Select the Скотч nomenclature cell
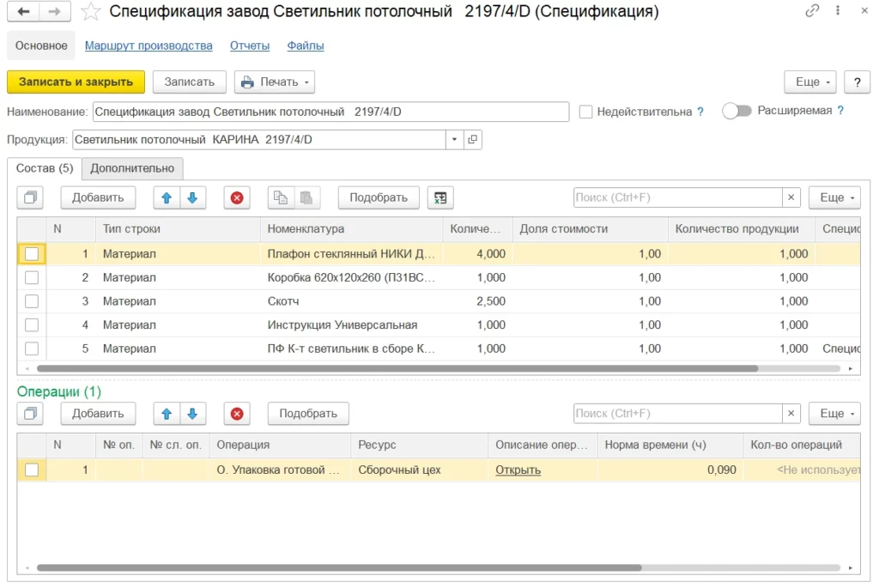 coord(351,301)
